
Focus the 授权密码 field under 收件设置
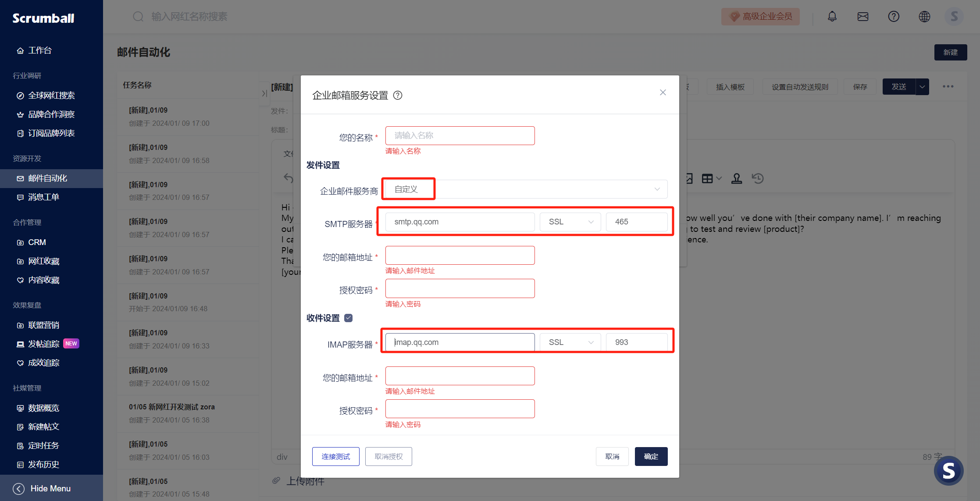(460, 409)
